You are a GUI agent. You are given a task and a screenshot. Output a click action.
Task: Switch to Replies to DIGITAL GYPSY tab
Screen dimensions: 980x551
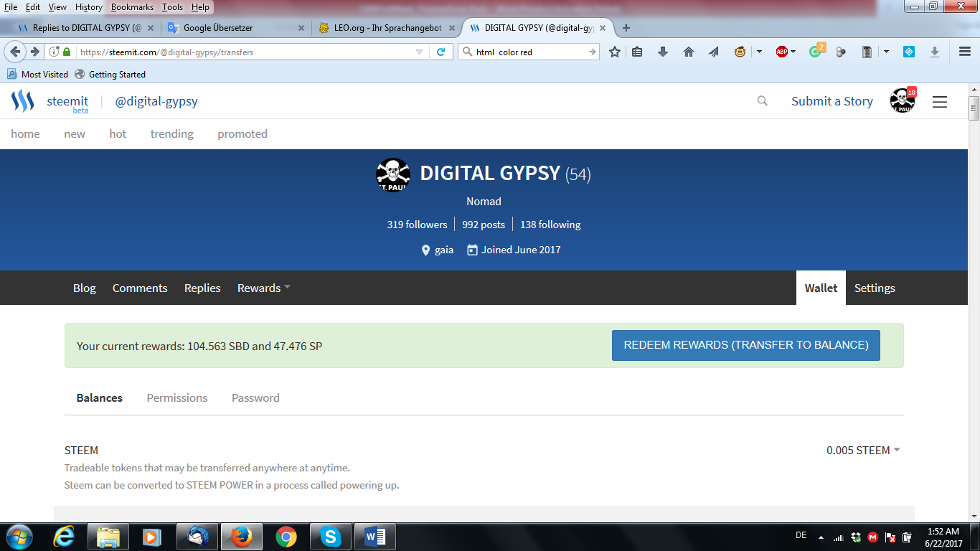pos(85,28)
